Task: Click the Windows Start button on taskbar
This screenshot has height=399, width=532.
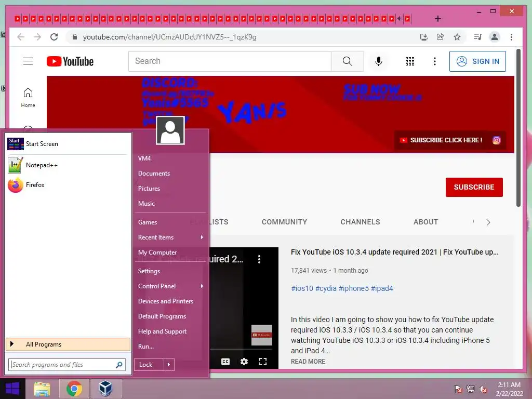Action: click(x=12, y=389)
